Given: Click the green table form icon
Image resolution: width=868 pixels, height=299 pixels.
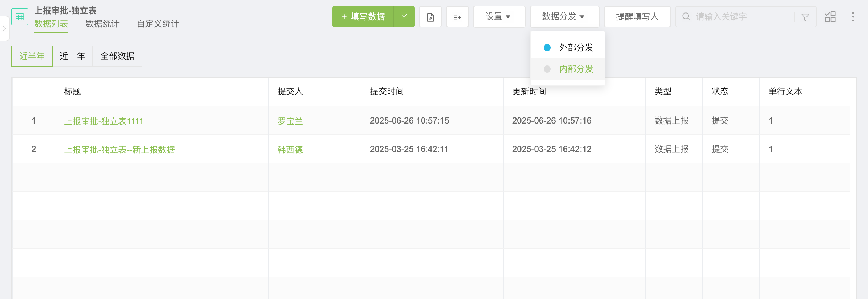Looking at the screenshot, I should tap(20, 17).
